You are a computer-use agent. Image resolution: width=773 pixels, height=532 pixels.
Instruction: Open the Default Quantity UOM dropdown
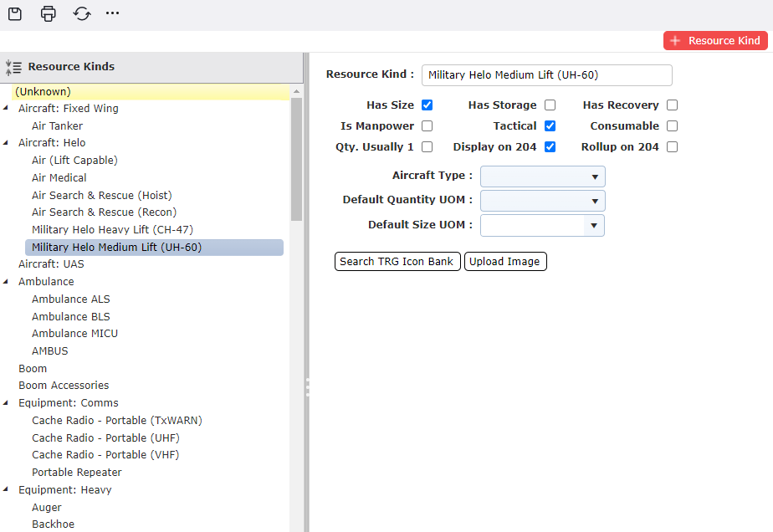pyautogui.click(x=543, y=201)
